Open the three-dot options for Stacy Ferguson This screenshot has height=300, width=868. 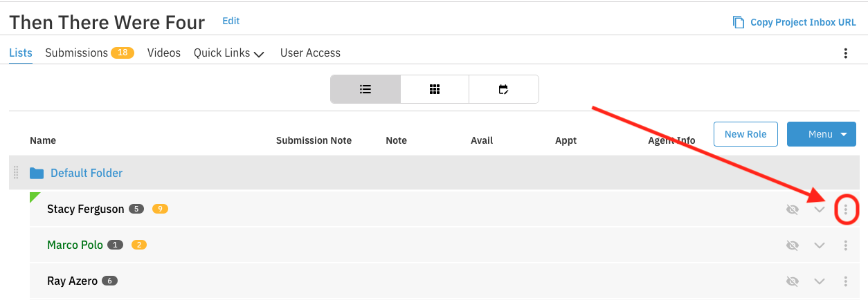click(x=845, y=209)
